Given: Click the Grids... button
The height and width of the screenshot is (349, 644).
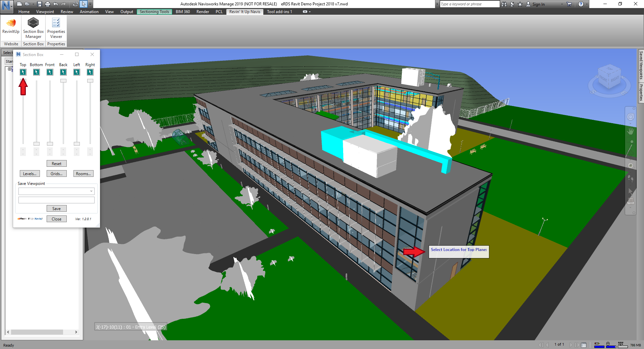Looking at the screenshot, I should (x=57, y=173).
